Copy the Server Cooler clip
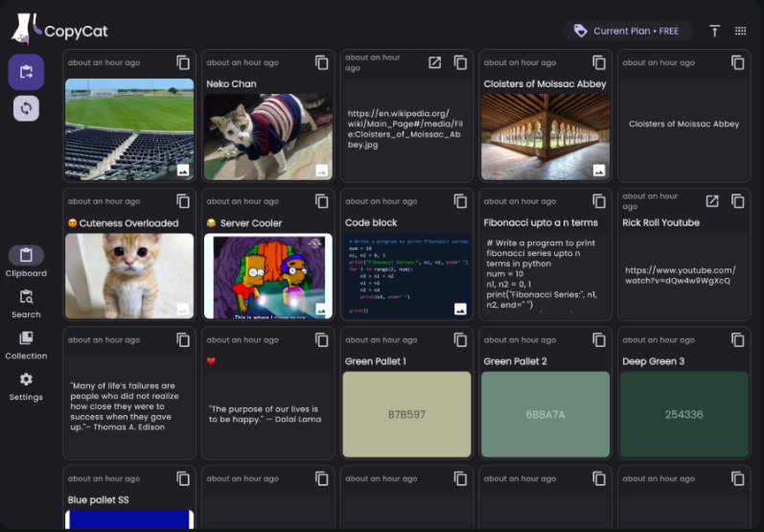Image resolution: width=764 pixels, height=532 pixels. tap(321, 201)
